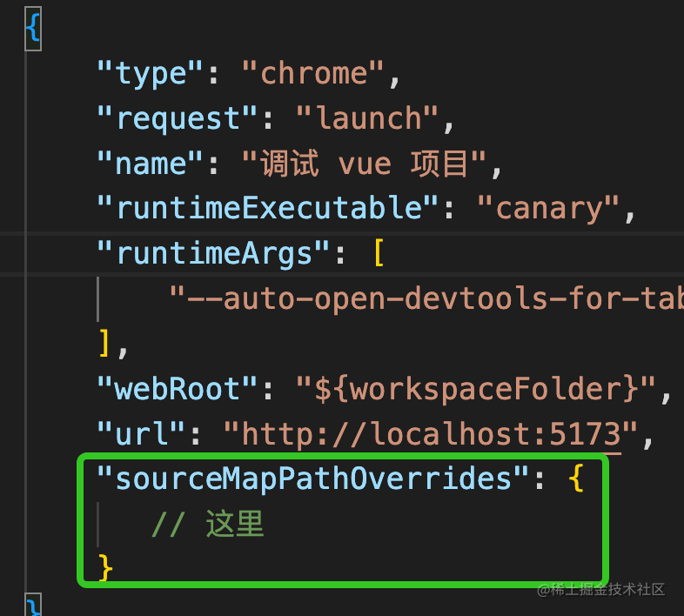684x616 pixels.
Task: Click the opening curly brace on the first line
Action: [x=33, y=29]
